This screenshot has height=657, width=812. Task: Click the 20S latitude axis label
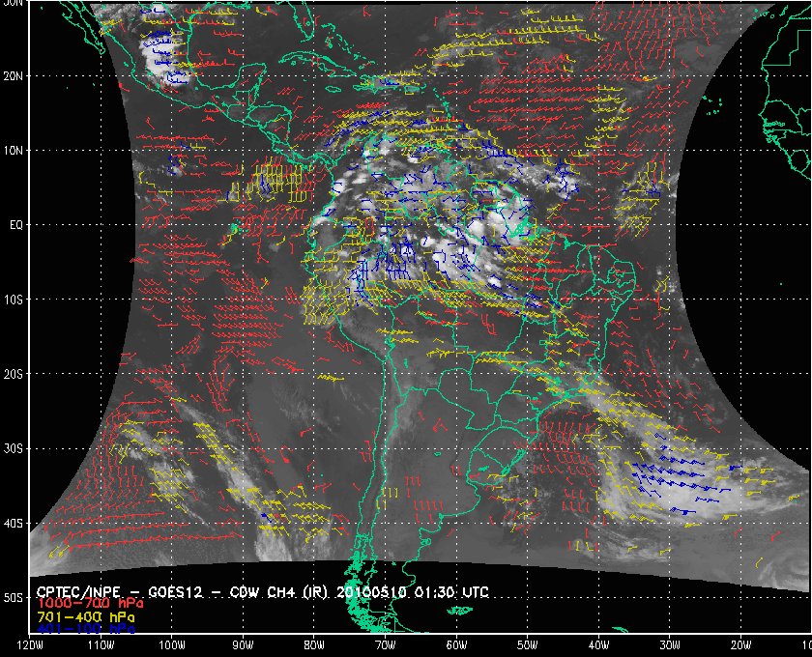coord(14,374)
